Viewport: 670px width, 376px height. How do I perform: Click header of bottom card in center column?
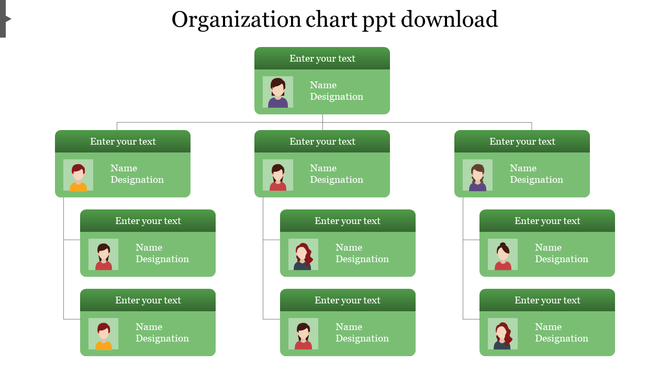347,300
